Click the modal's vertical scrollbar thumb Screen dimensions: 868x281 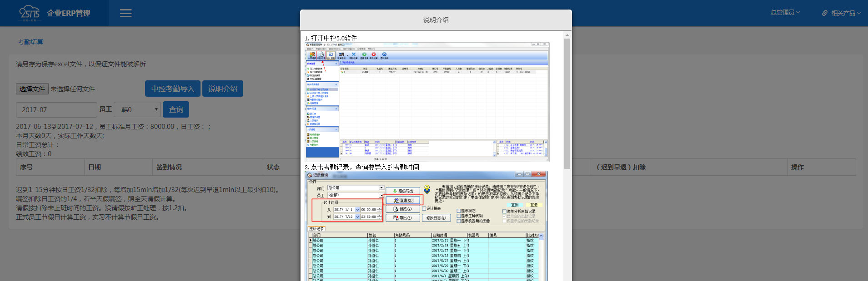567,104
